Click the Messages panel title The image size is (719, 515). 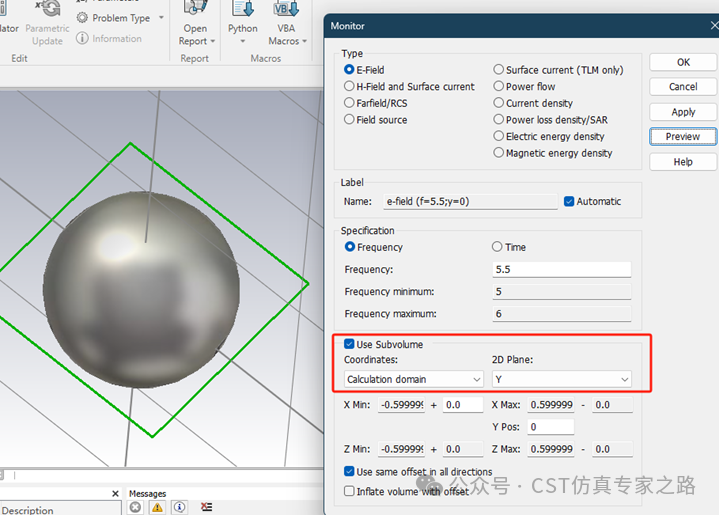[147, 493]
